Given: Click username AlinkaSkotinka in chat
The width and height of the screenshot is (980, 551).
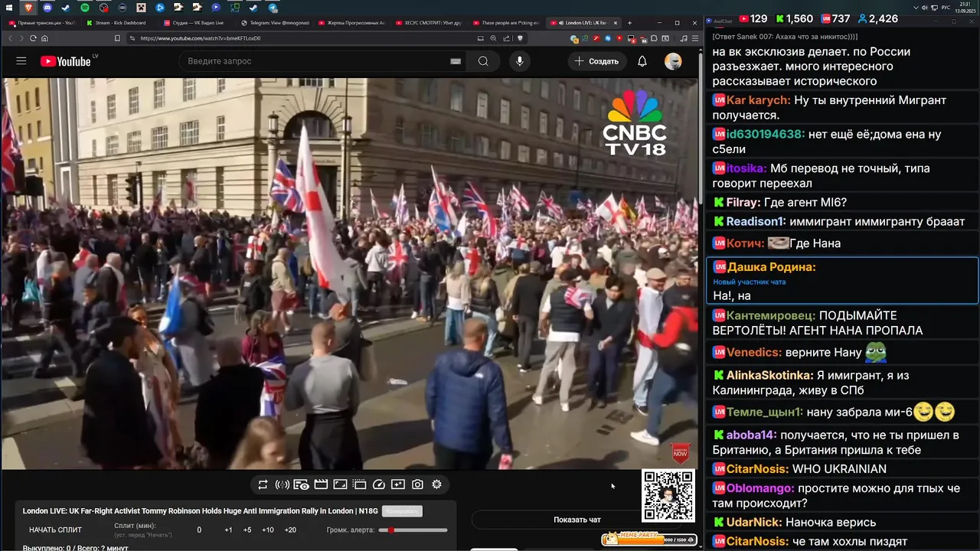Looking at the screenshot, I should (x=769, y=376).
